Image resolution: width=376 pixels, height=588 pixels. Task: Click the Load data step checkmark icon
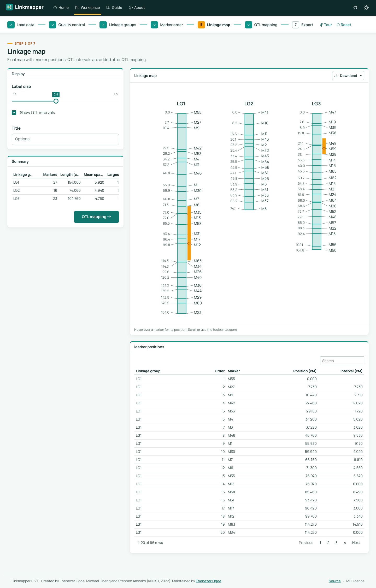[x=11, y=25]
